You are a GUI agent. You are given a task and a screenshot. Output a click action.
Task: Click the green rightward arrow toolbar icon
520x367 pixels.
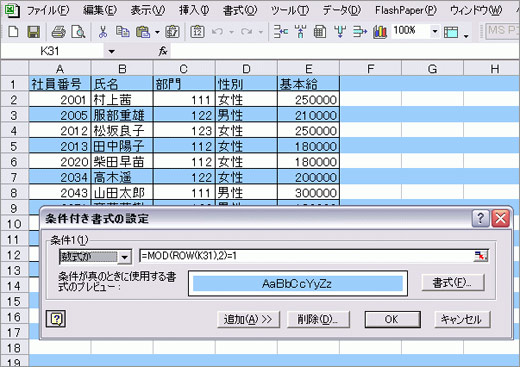click(360, 32)
